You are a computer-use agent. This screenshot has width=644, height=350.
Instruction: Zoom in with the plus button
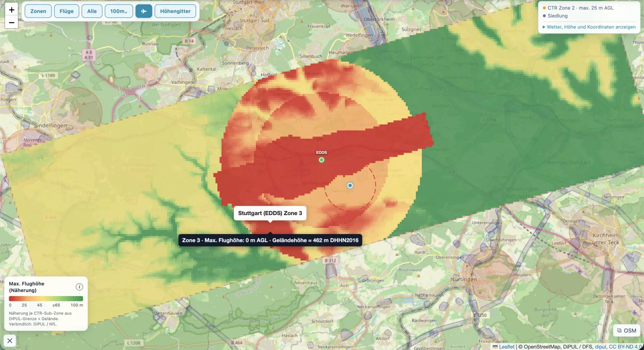coord(12,10)
